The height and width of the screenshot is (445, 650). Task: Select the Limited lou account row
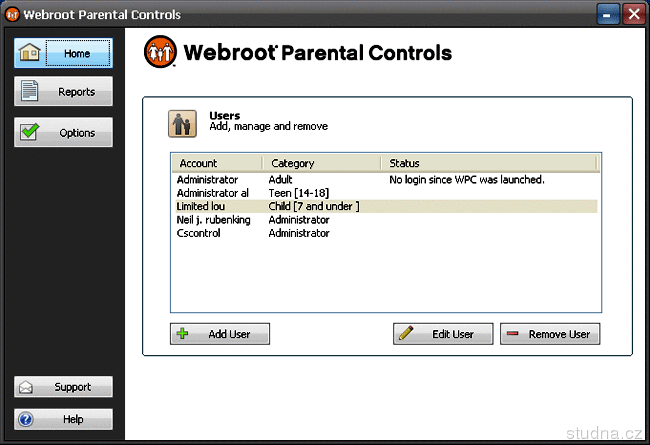386,206
